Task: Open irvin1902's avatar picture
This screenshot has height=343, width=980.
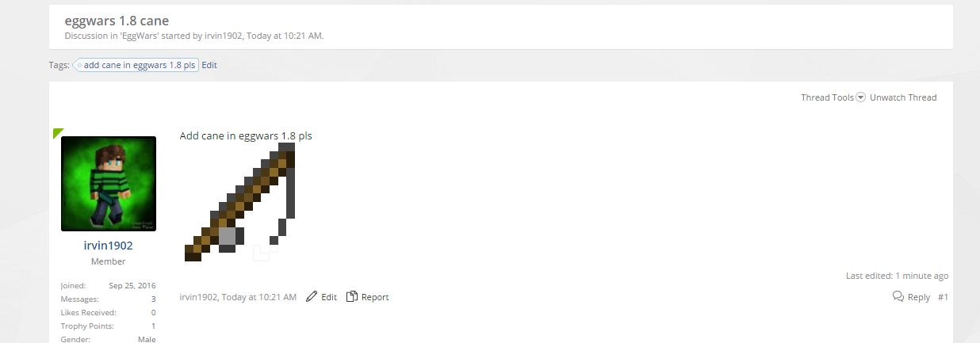Action: tap(109, 184)
